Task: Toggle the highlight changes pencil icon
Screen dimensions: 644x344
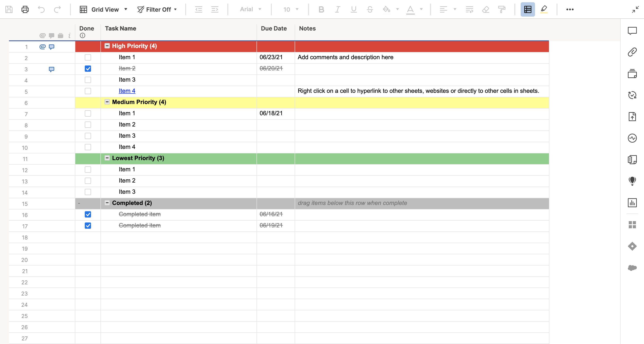Action: pos(544,9)
